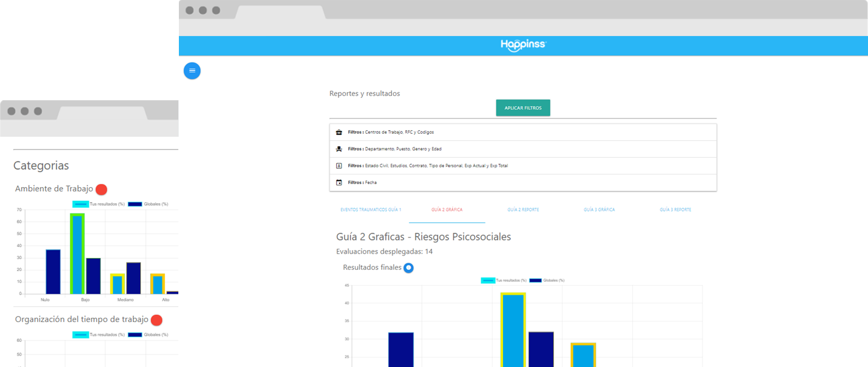
Task: Toggle Globales legend in Organización del tiempo chart
Action: click(x=148, y=335)
